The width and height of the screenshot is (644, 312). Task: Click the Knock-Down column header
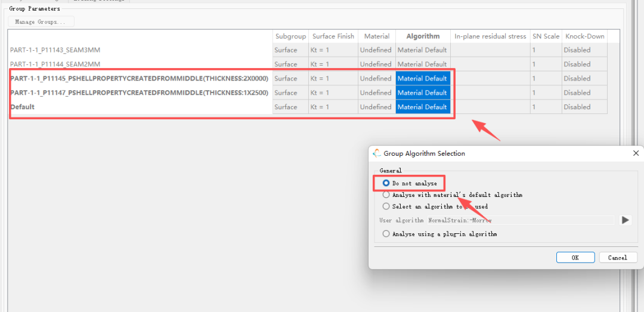tap(584, 36)
